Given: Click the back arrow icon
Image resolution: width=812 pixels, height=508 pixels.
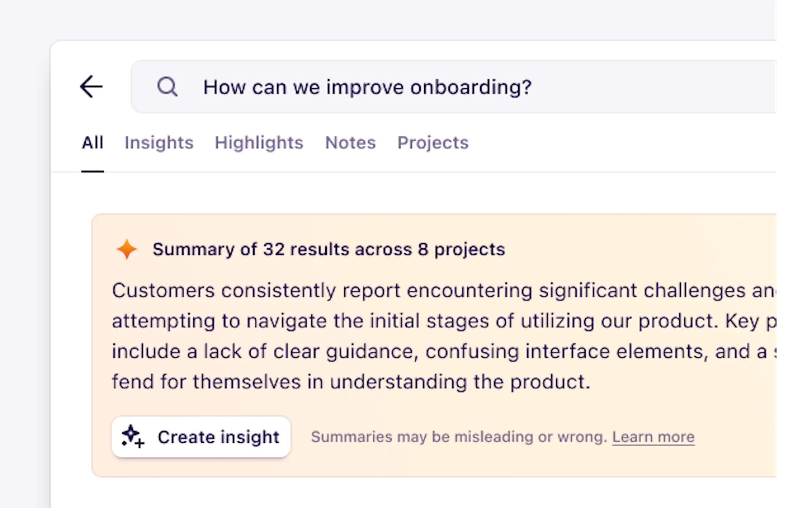Looking at the screenshot, I should click(91, 87).
